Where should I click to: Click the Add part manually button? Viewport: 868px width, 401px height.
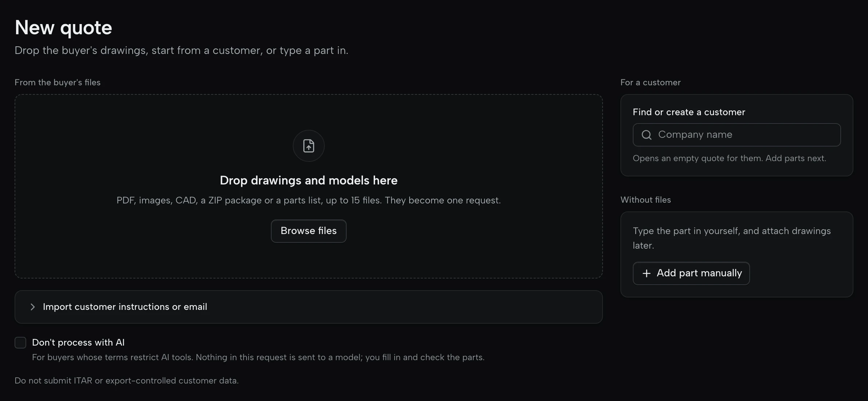691,273
